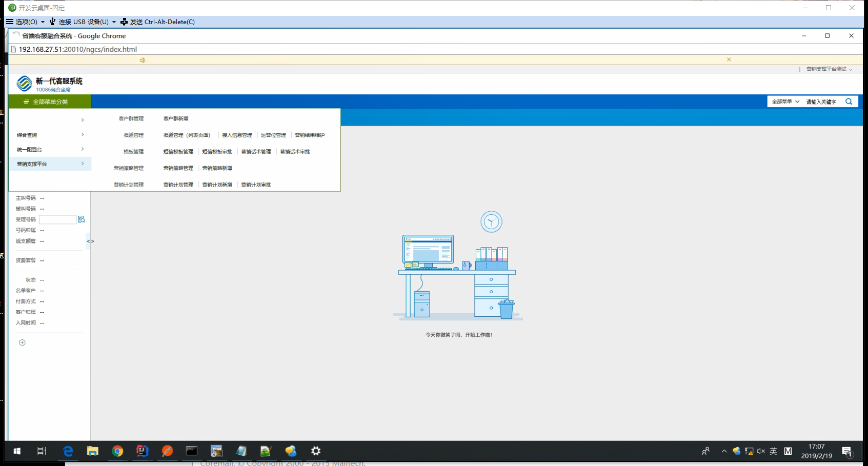Switch the 英 input language indicator
The height and width of the screenshot is (466, 868).
pos(773,451)
